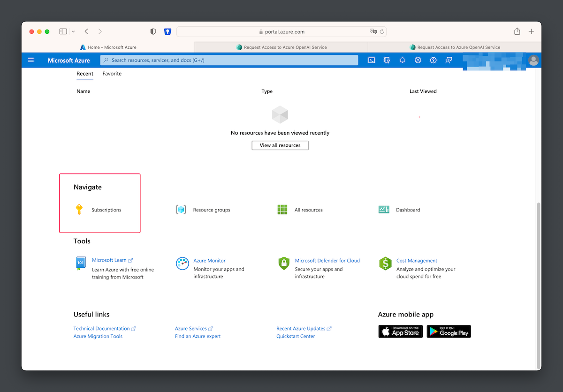The width and height of the screenshot is (563, 392).
Task: Click the Resource groups cube icon
Action: (x=181, y=210)
